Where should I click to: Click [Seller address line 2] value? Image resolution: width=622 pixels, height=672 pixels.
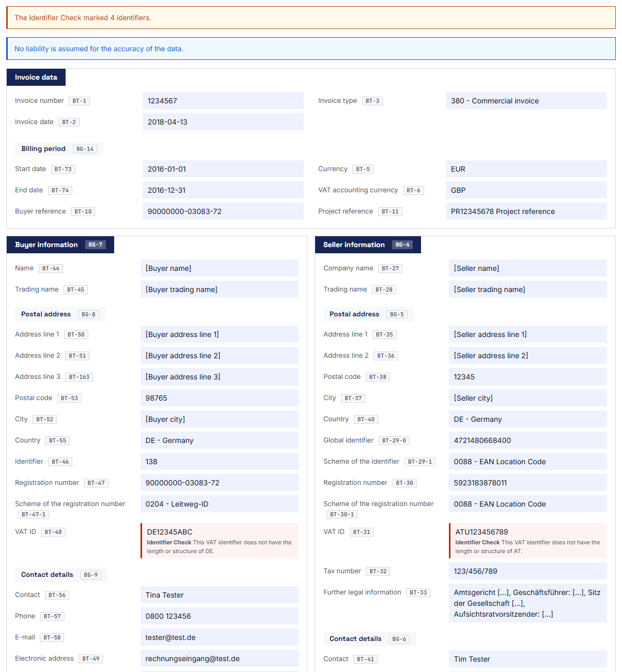pos(527,356)
